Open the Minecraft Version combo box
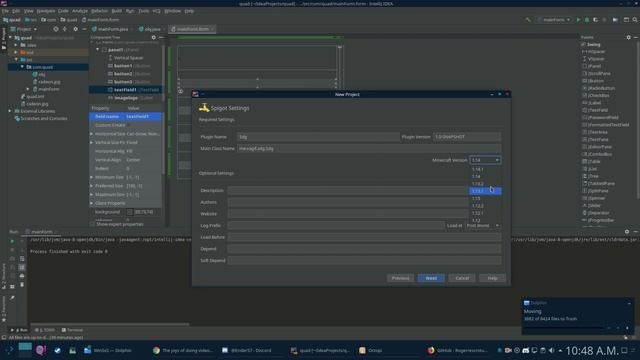 (485, 160)
